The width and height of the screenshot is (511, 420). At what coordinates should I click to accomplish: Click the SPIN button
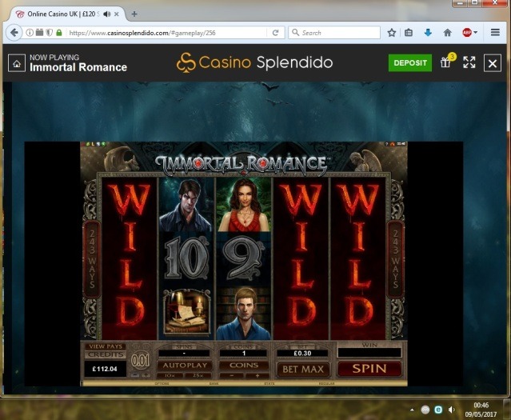point(369,369)
